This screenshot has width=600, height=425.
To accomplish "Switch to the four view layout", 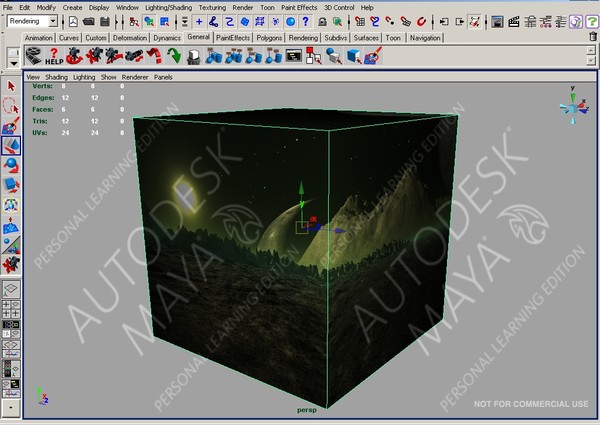I will (x=11, y=309).
